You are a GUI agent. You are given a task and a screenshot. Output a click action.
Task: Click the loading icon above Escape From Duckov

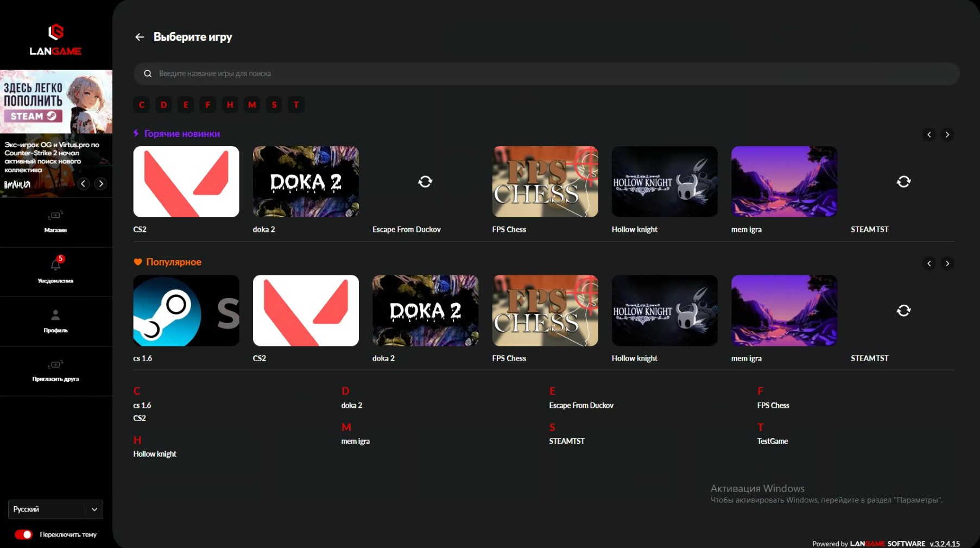tap(425, 181)
